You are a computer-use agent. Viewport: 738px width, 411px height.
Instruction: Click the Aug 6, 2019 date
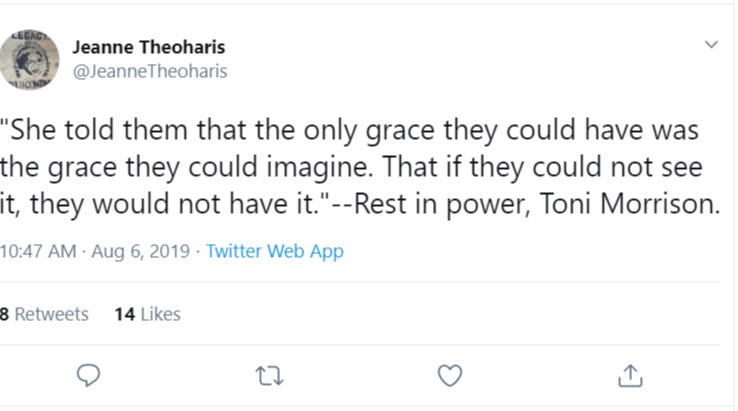pos(138,251)
